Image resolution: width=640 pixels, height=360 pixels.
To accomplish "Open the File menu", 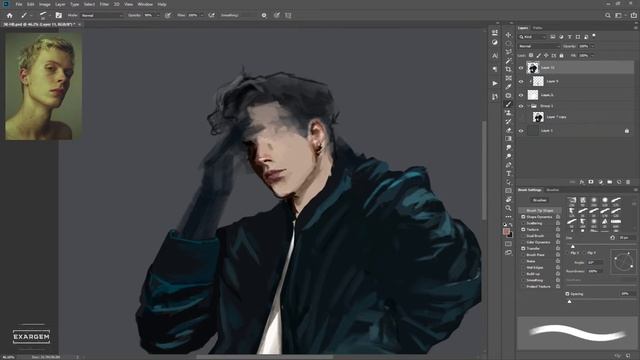I will (x=19, y=4).
